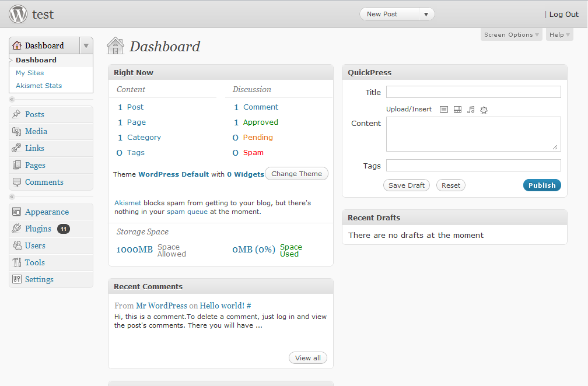The width and height of the screenshot is (588, 386).
Task: Collapse sidebar using separator arrow below Comments
Action: (12, 196)
